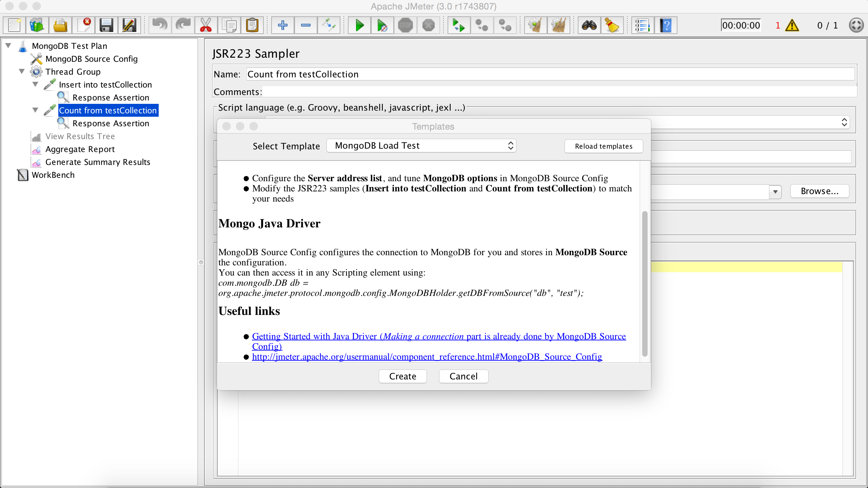Click the Shutdown round X icon
This screenshot has width=868, height=488.
[x=429, y=25]
